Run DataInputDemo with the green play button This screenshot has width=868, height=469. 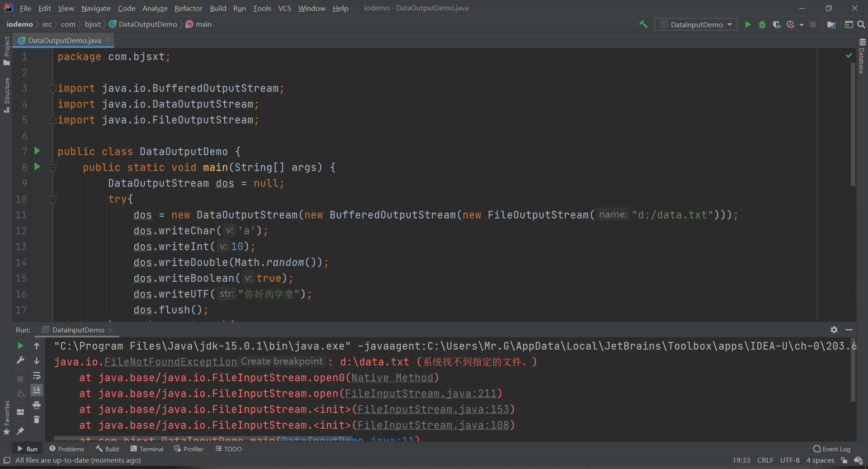click(x=748, y=24)
